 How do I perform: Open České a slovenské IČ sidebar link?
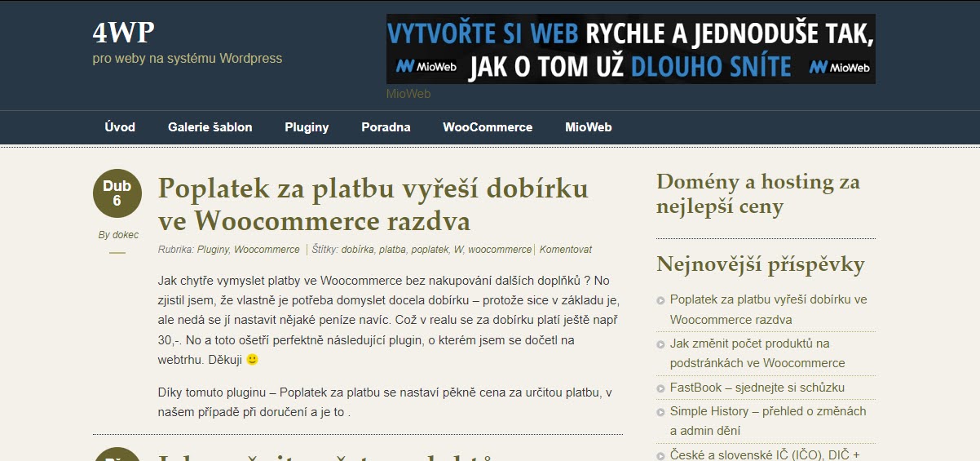click(x=765, y=455)
